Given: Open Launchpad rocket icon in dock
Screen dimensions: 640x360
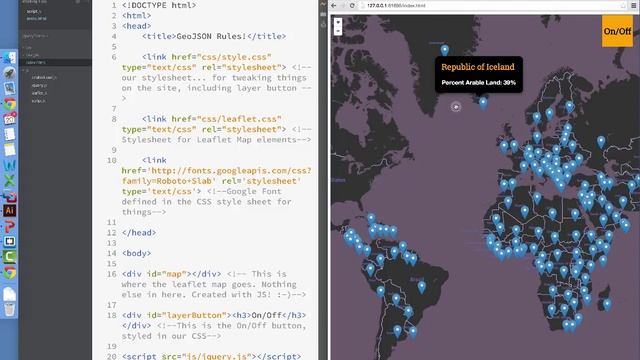Looking at the screenshot, I should [9, 73].
